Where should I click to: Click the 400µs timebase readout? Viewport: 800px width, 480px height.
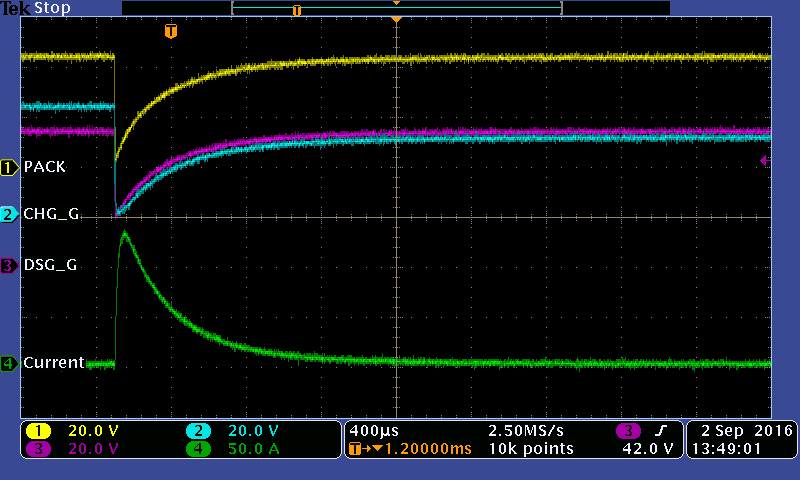point(374,432)
